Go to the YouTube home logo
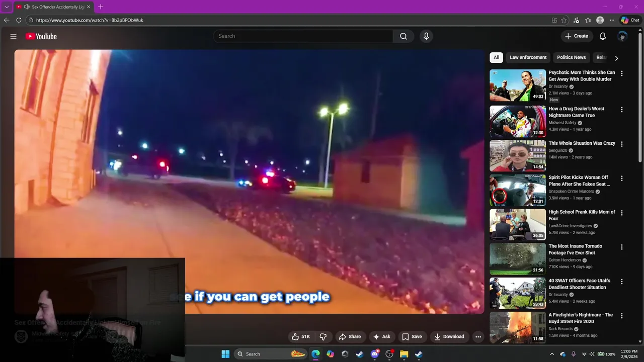The image size is (644, 362). coord(41,36)
